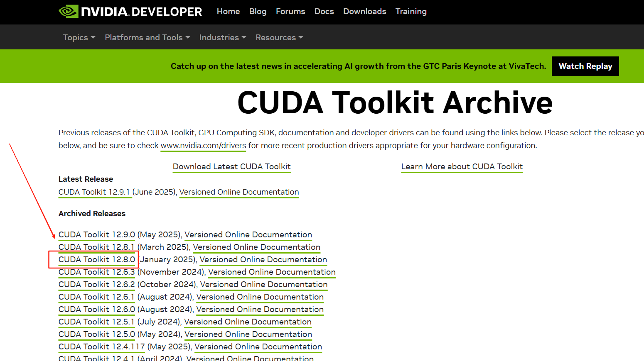Open Learn More about CUDA Toolkit
The image size is (644, 361).
[462, 167]
